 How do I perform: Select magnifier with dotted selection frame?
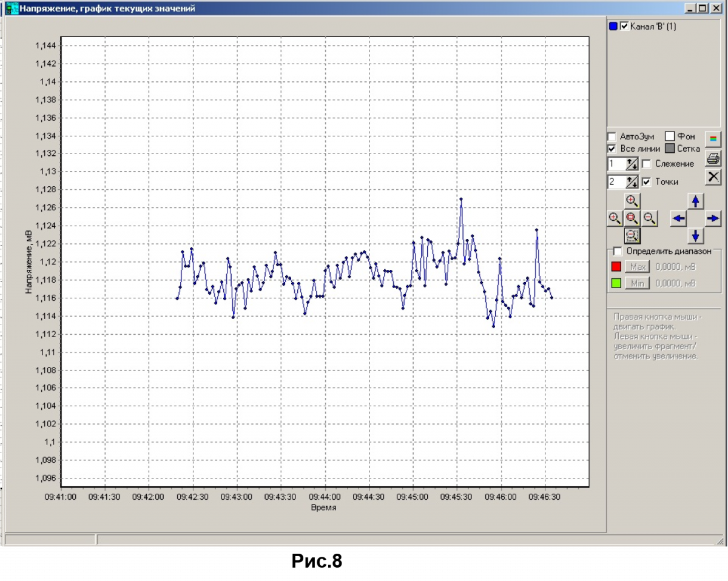pos(632,235)
